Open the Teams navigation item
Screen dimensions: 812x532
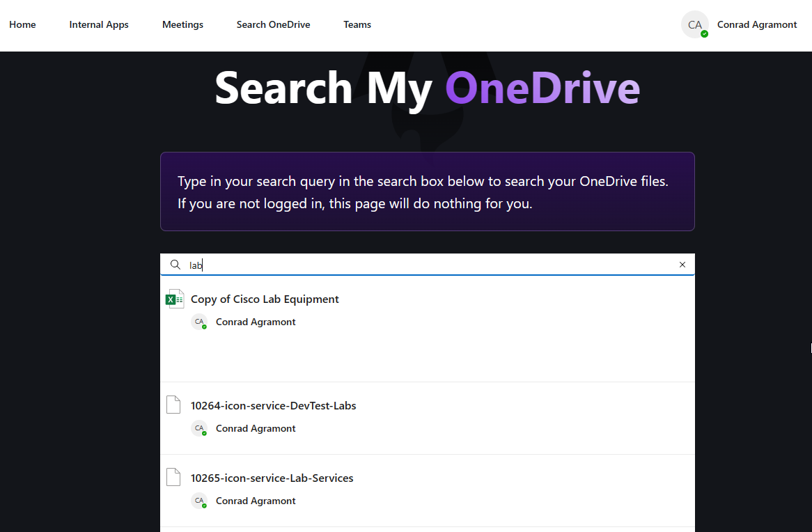[357, 24]
